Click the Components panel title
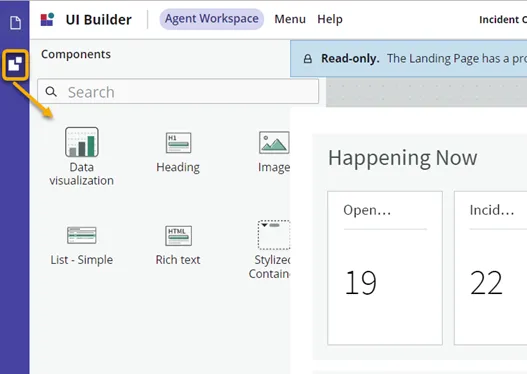 point(76,54)
